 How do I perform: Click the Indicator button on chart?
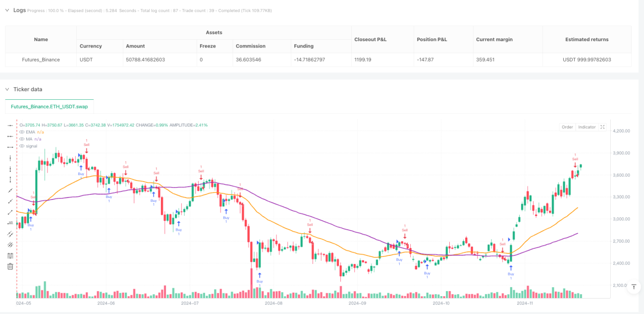click(587, 127)
